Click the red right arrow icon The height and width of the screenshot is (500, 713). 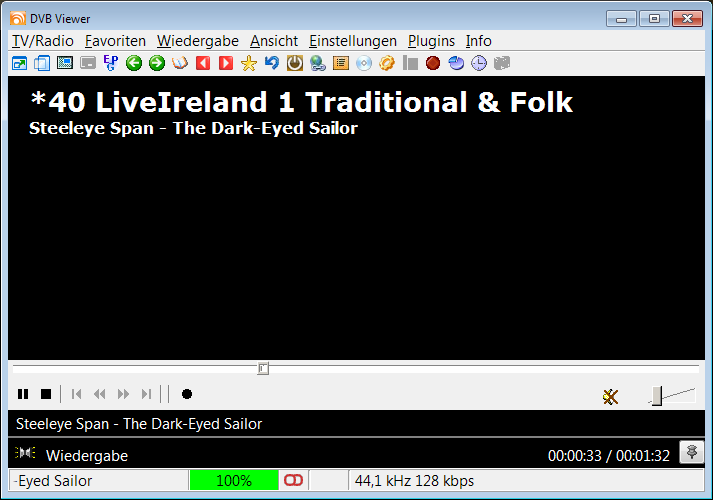(x=226, y=63)
